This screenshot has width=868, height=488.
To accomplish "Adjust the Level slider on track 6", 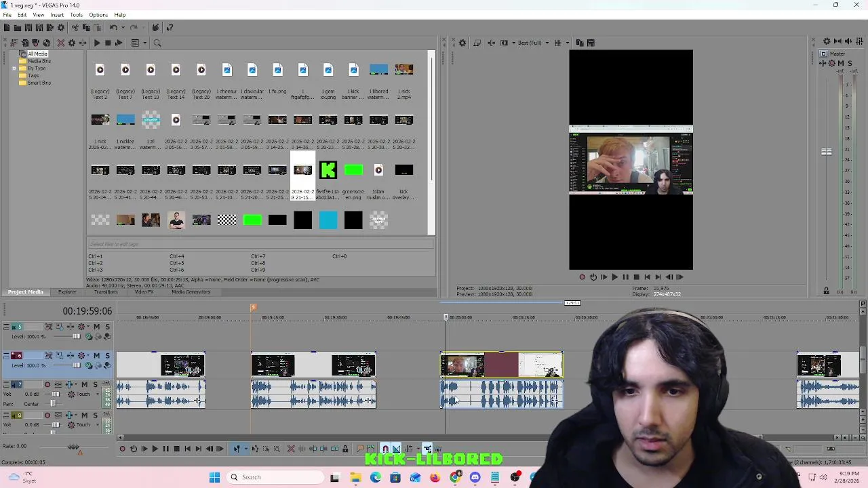I will click(x=76, y=365).
